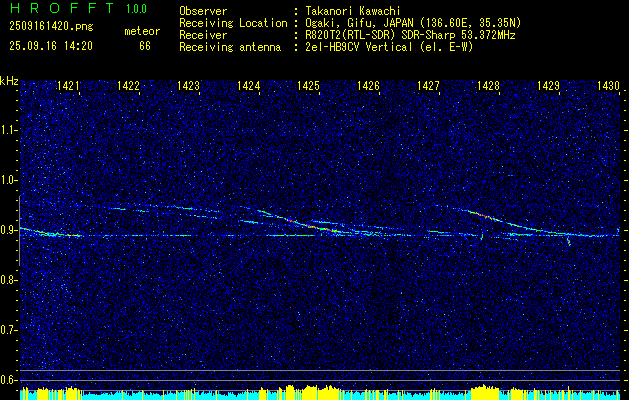Click the 1421 time axis label
The image size is (629, 400).
pyautogui.click(x=68, y=85)
